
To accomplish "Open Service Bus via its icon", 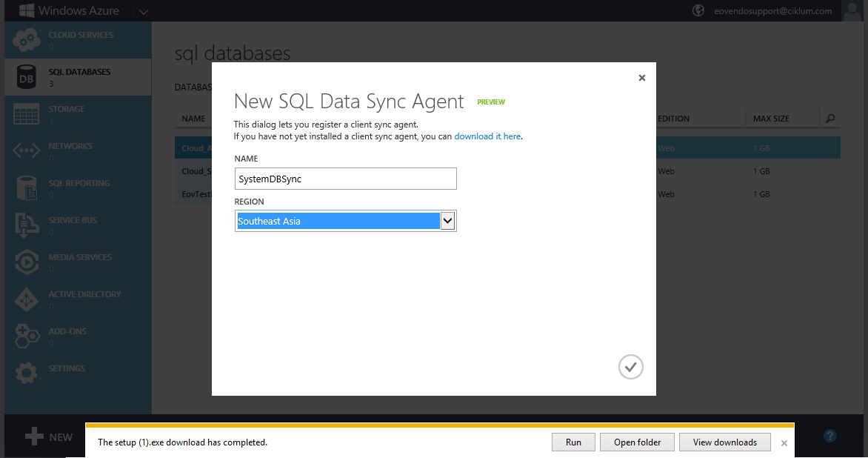I will tap(26, 225).
